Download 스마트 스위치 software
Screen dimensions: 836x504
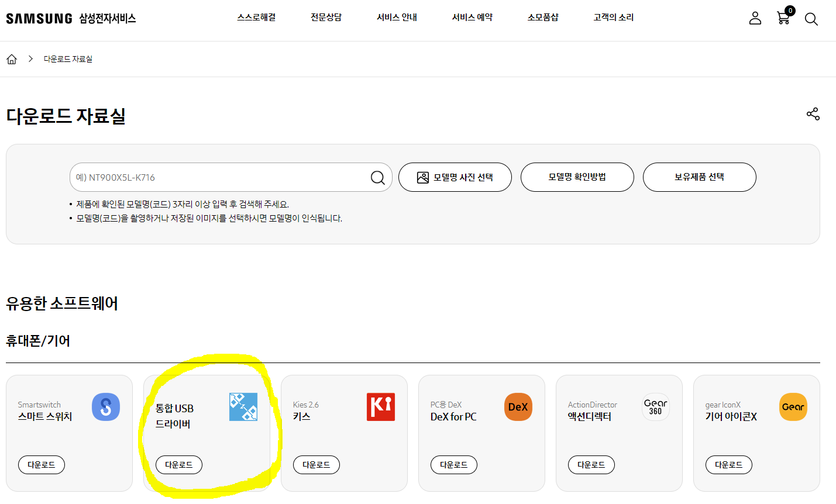coord(42,465)
